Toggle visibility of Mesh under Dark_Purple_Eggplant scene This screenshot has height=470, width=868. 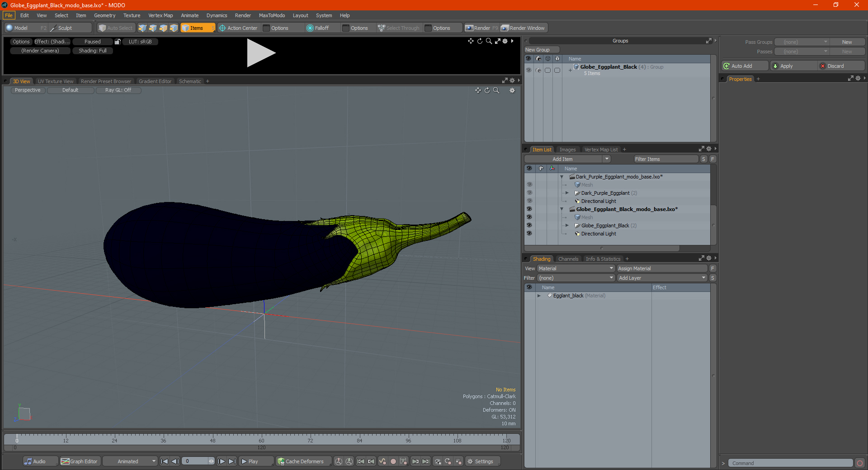pos(529,185)
